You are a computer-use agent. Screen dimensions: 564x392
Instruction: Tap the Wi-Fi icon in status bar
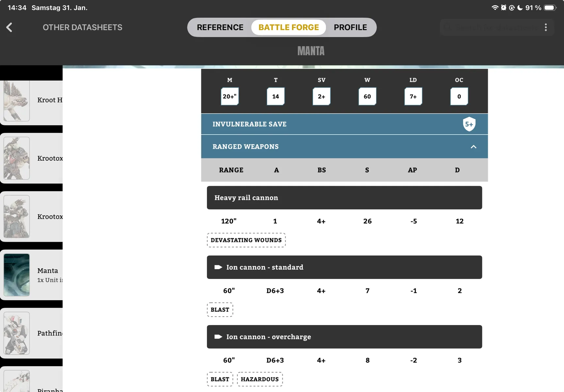pos(495,8)
